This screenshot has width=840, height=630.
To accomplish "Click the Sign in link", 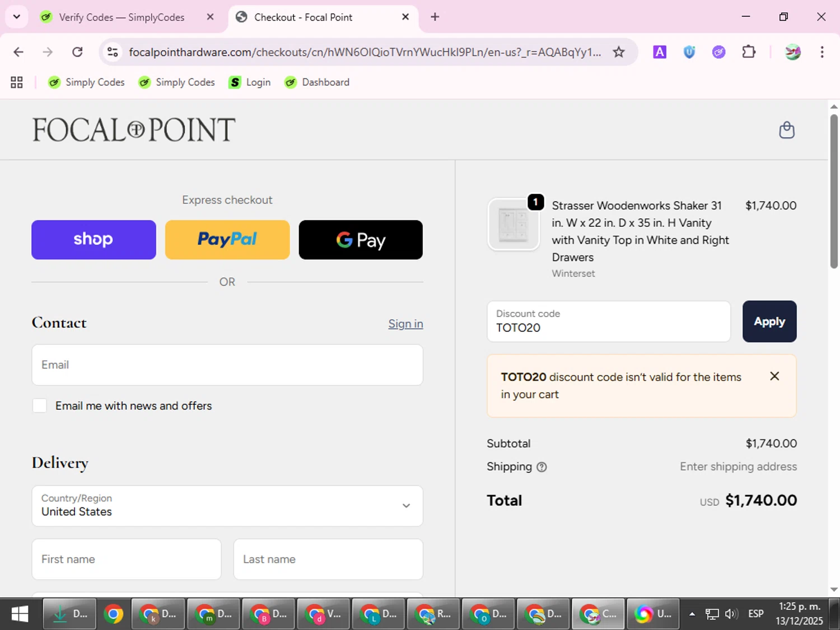I will click(x=405, y=324).
